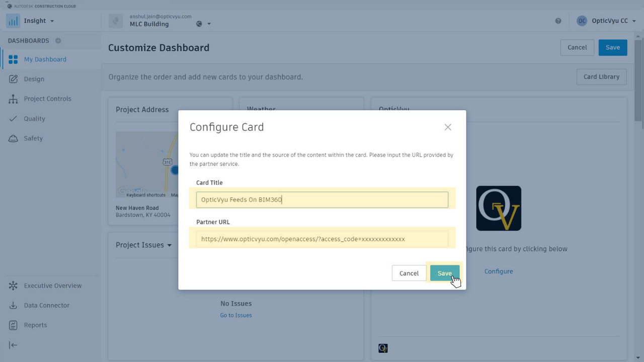Image resolution: width=644 pixels, height=362 pixels.
Task: Click the OC user avatar
Action: [582, 21]
